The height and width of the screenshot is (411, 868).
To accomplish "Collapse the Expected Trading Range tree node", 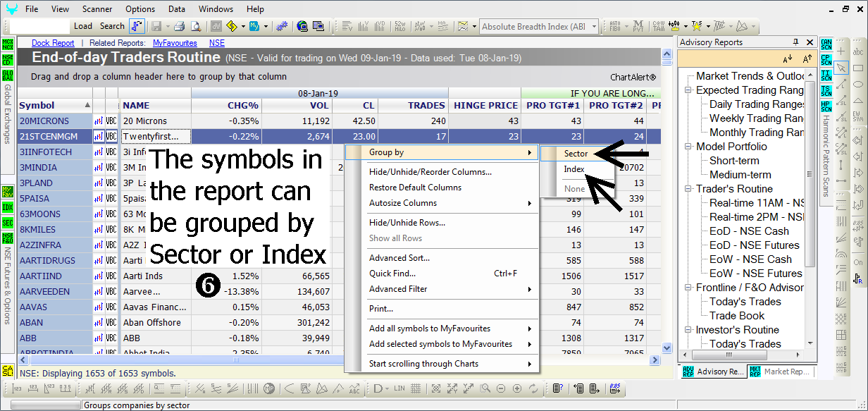I will (688, 90).
